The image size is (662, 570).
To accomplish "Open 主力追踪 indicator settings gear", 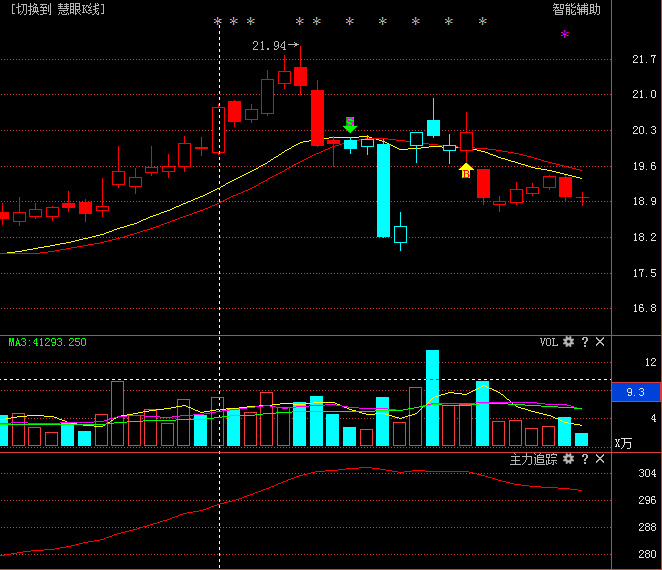I will (569, 459).
